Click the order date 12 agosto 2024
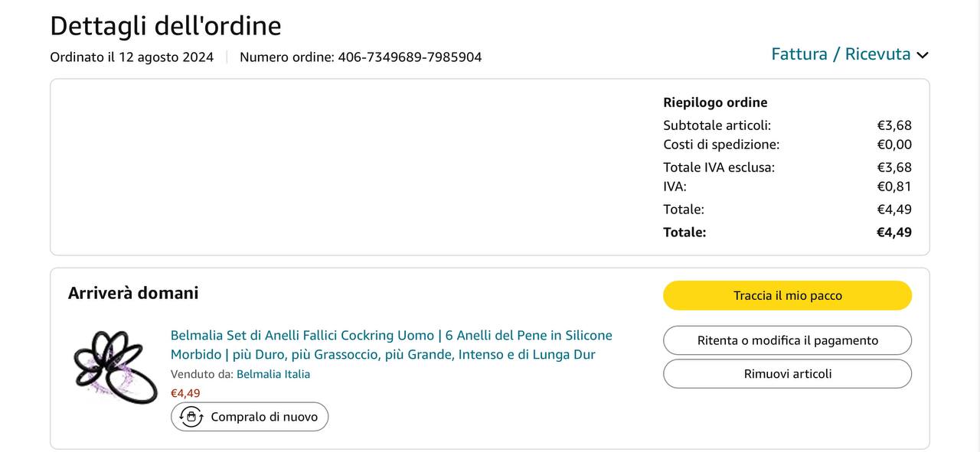Image resolution: width=980 pixels, height=452 pixels. click(166, 57)
